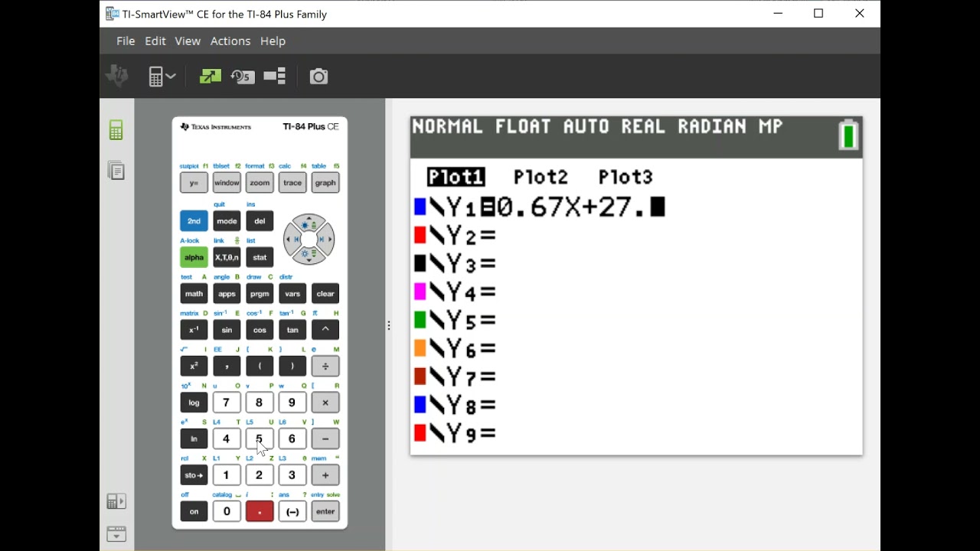This screenshot has width=980, height=551.
Task: Click the red decimal point key
Action: pos(260,512)
